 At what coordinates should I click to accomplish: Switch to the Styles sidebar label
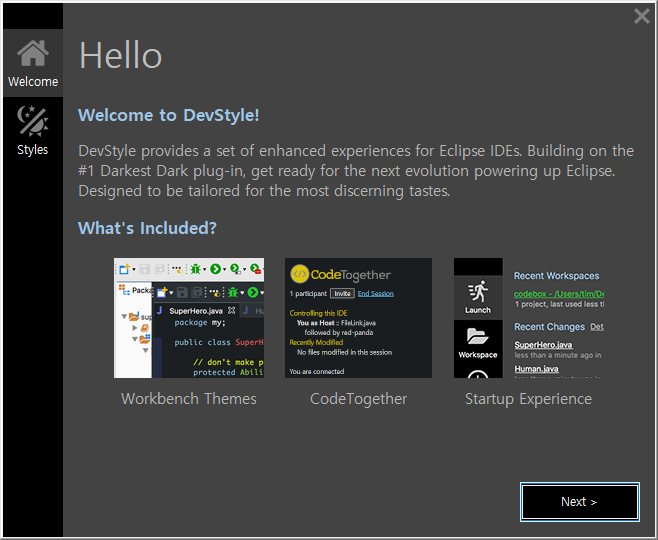pyautogui.click(x=33, y=150)
